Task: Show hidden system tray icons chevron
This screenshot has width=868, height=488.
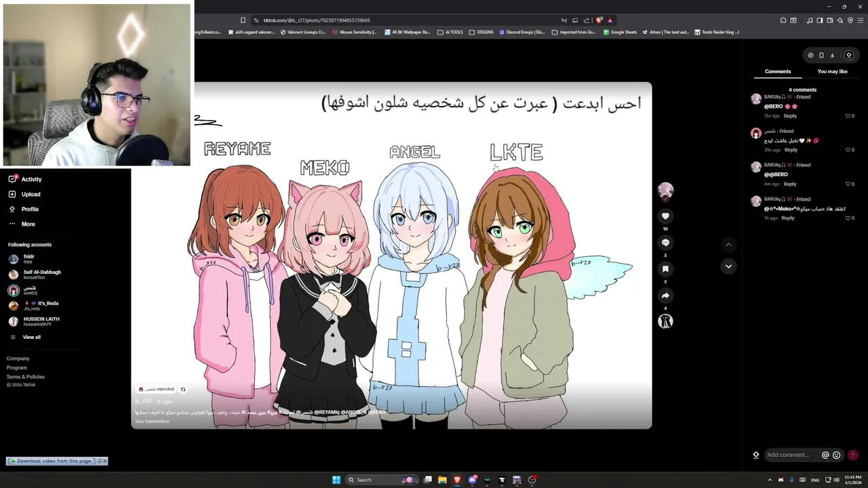Action: pyautogui.click(x=770, y=480)
